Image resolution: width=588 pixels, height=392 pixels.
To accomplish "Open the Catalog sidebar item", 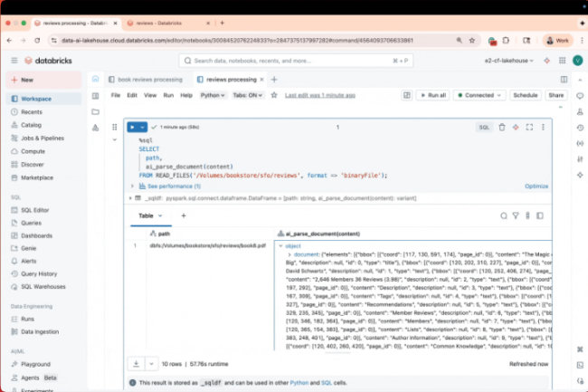I will pyautogui.click(x=32, y=125).
